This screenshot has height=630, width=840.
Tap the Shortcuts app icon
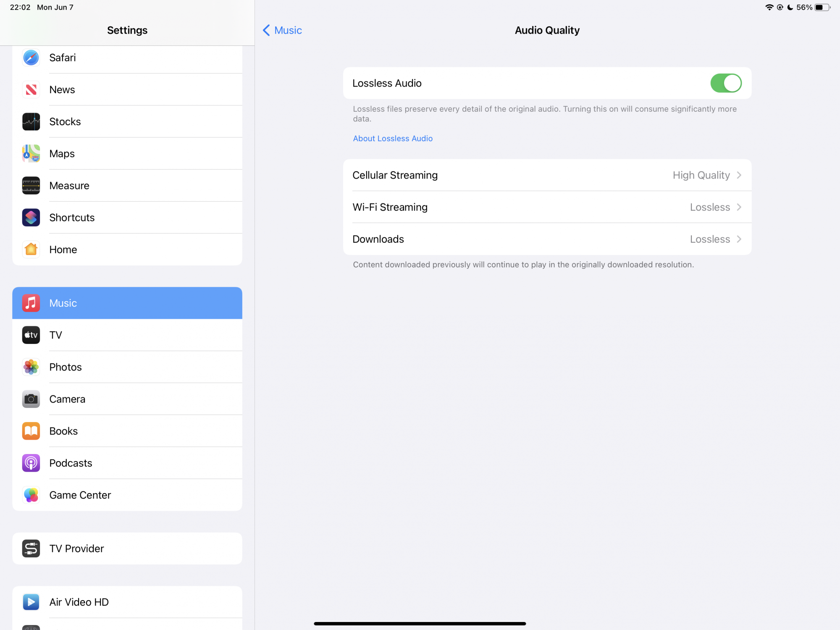click(x=31, y=218)
